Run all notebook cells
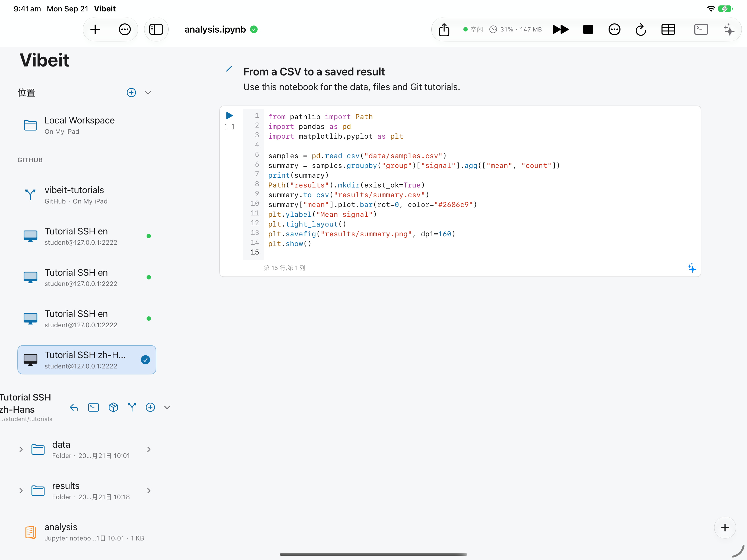This screenshot has width=747, height=560. click(x=560, y=29)
